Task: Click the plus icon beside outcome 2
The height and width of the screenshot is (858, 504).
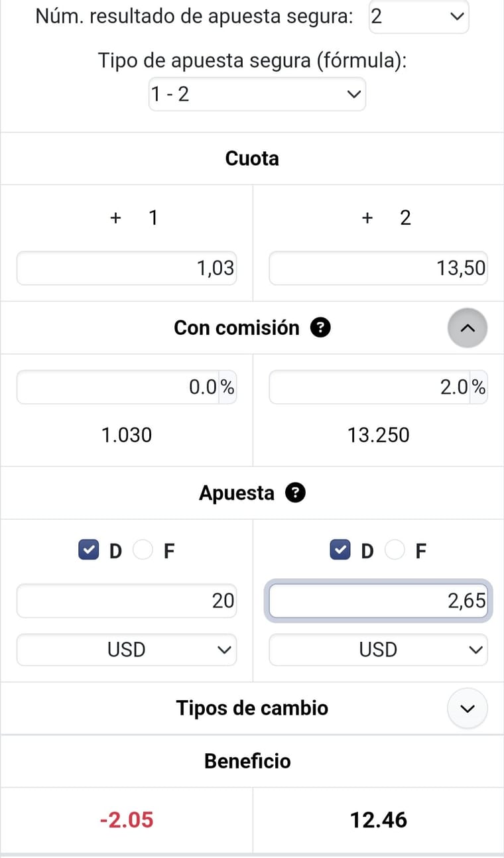Action: (367, 217)
